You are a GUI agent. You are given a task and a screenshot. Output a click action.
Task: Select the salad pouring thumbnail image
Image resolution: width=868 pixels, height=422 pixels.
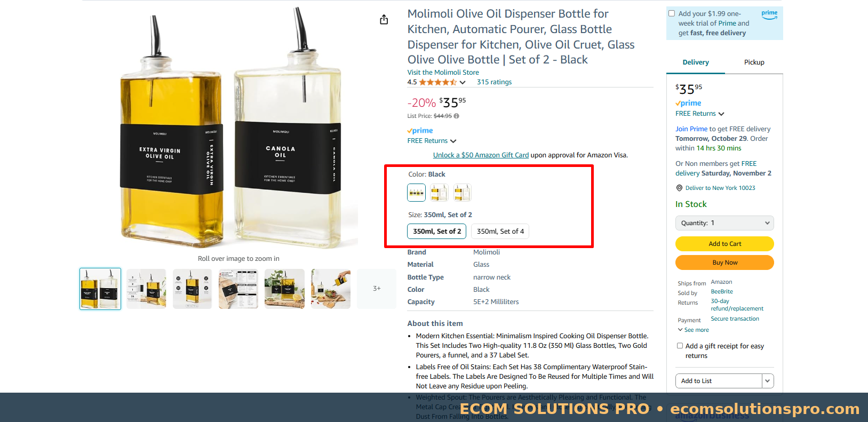click(x=331, y=289)
